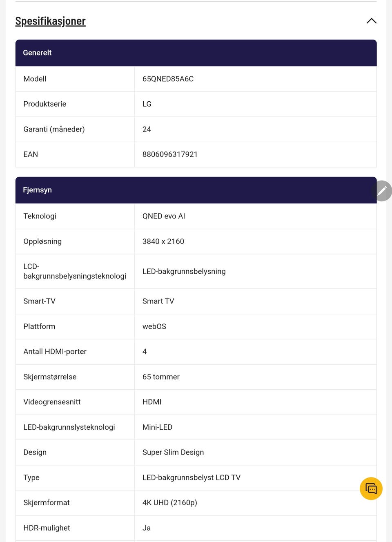Click the floating pencil edit icon
Viewport: 392px width, 542px height.
pyautogui.click(x=382, y=191)
